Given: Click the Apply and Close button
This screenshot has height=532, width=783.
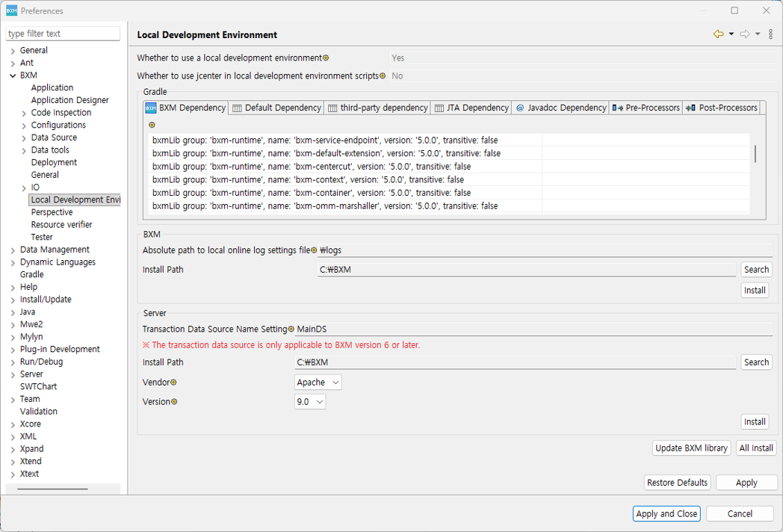Looking at the screenshot, I should (666, 513).
